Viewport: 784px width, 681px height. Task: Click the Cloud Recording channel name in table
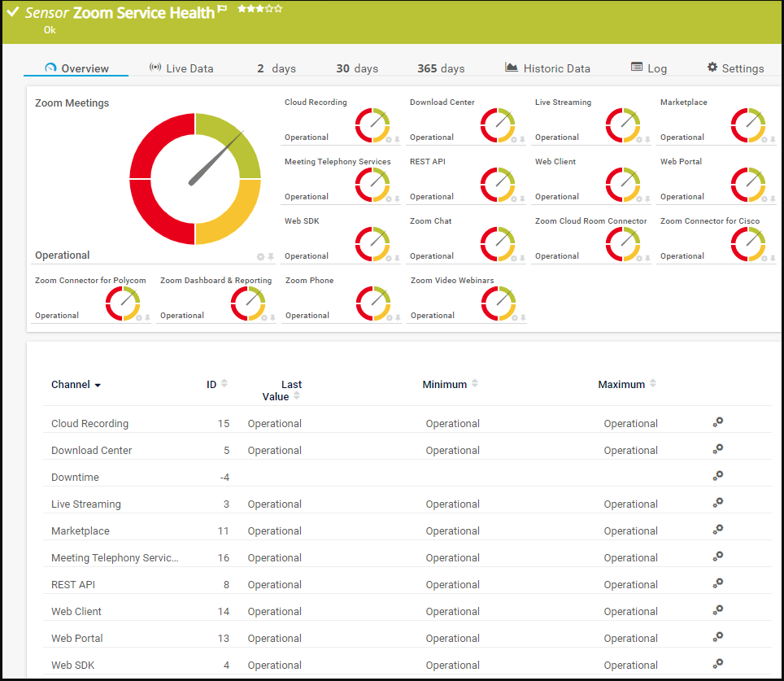click(89, 423)
